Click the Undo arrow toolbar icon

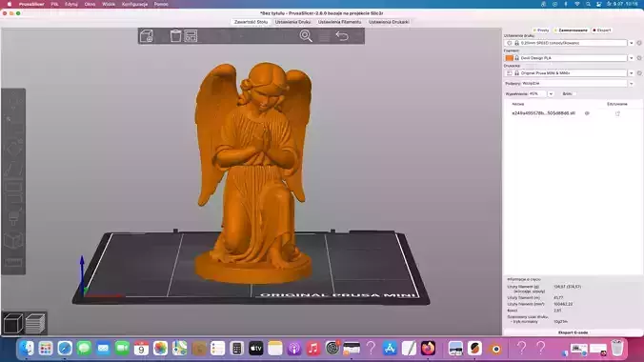click(x=342, y=36)
